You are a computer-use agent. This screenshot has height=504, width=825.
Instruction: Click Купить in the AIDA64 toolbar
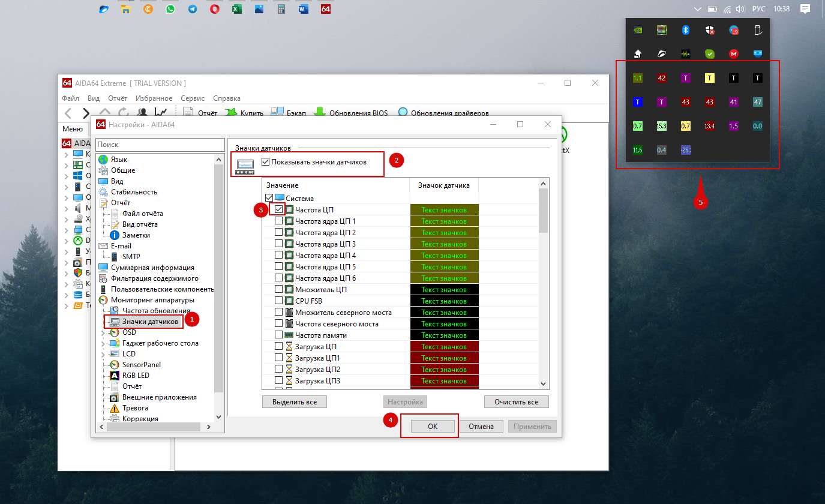pos(244,113)
